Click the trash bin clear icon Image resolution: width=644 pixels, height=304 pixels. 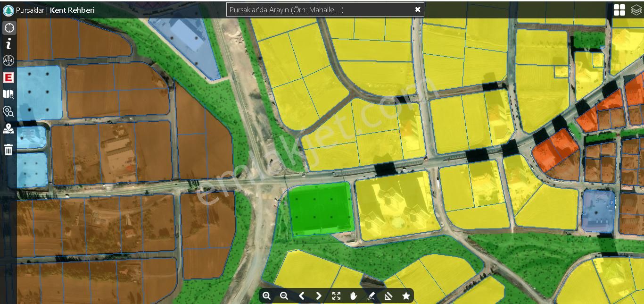click(x=8, y=150)
